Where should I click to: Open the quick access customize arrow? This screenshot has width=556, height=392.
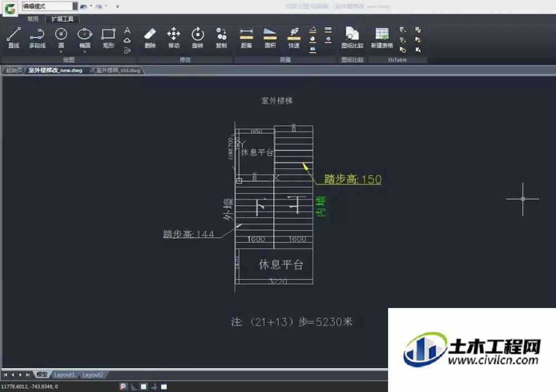click(x=117, y=6)
